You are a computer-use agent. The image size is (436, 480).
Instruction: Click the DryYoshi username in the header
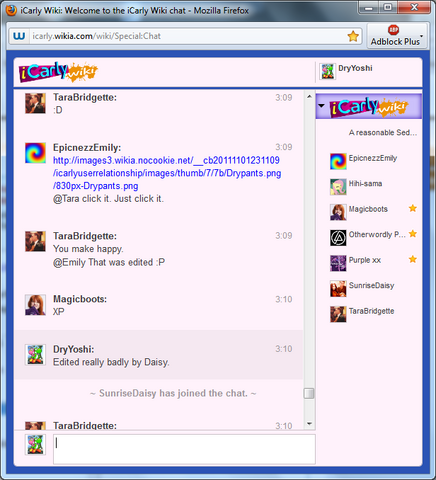pos(355,68)
